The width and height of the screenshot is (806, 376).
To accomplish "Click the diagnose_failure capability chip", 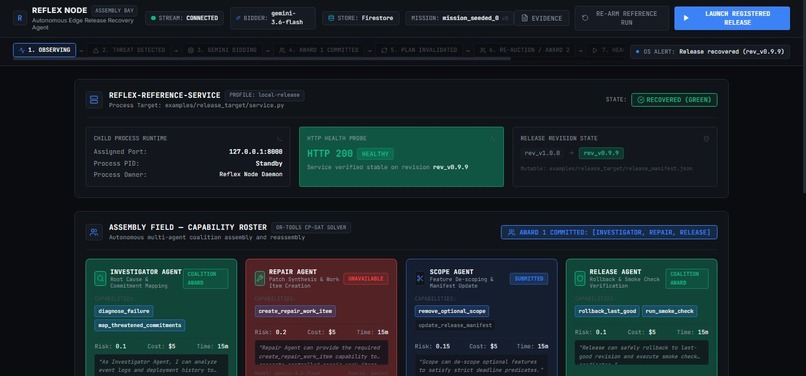I will click(124, 311).
